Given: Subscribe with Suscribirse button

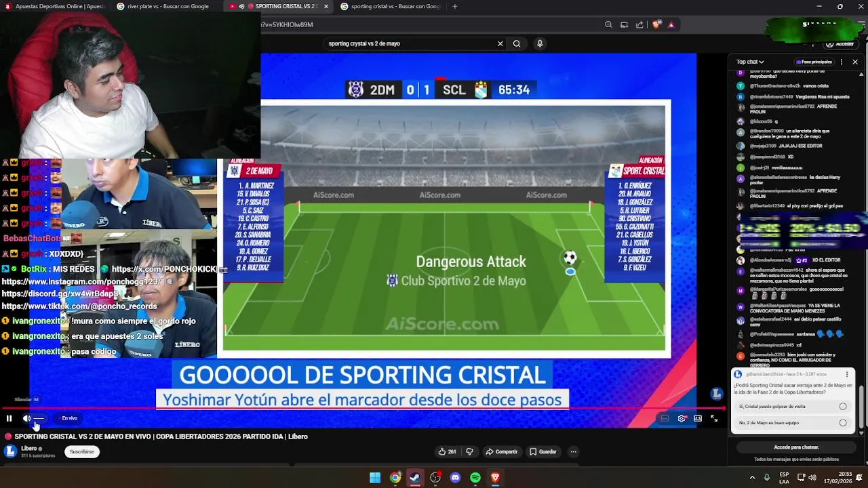Looking at the screenshot, I should (82, 451).
